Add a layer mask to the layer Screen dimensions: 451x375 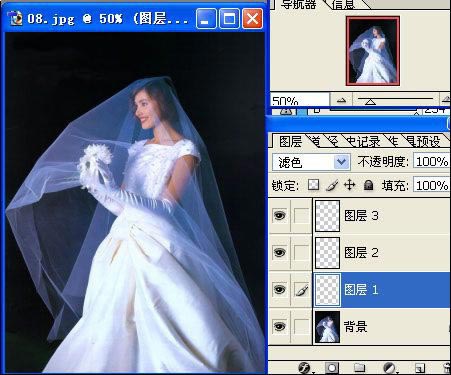tap(332, 368)
